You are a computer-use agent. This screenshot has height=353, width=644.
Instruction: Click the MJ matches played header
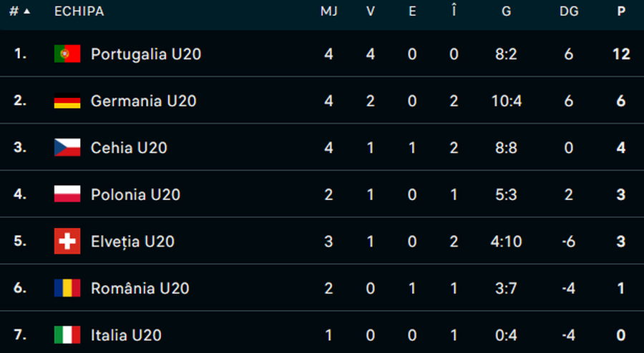(x=328, y=11)
